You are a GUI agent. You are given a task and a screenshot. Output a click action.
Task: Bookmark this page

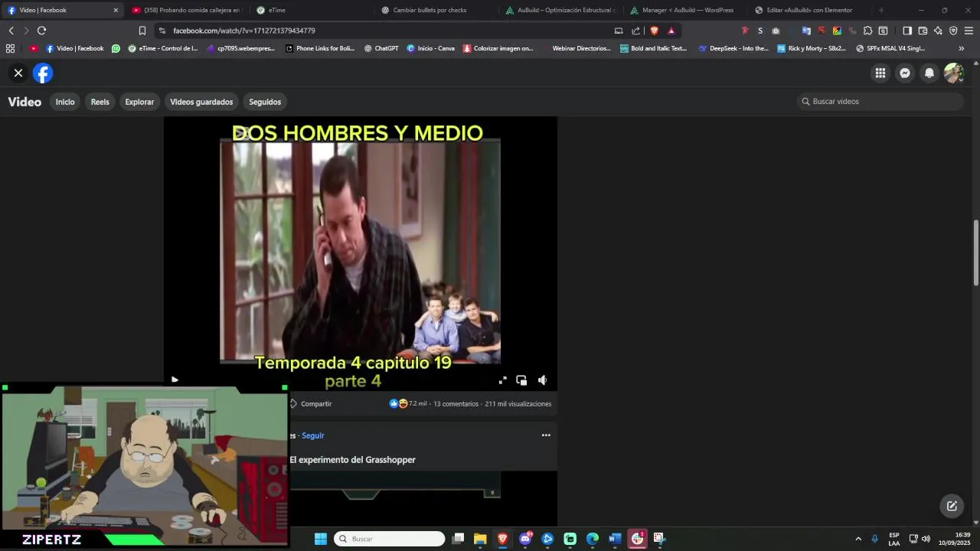pyautogui.click(x=142, y=31)
